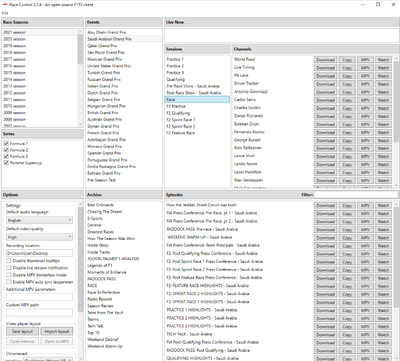Watch Charles Leclerc onboard channel

pos(383,108)
